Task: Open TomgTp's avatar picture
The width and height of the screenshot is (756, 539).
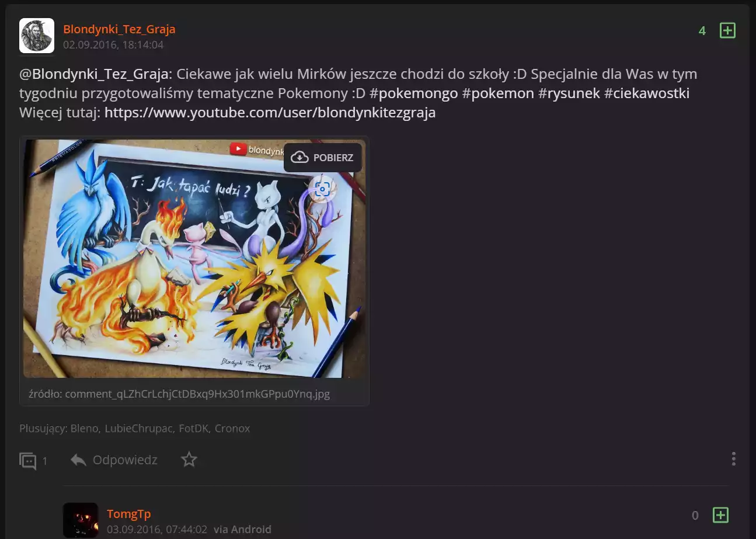Action: tap(81, 520)
